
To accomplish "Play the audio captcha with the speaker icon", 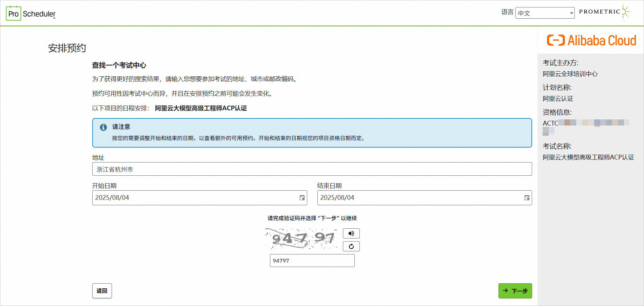I will pos(351,233).
